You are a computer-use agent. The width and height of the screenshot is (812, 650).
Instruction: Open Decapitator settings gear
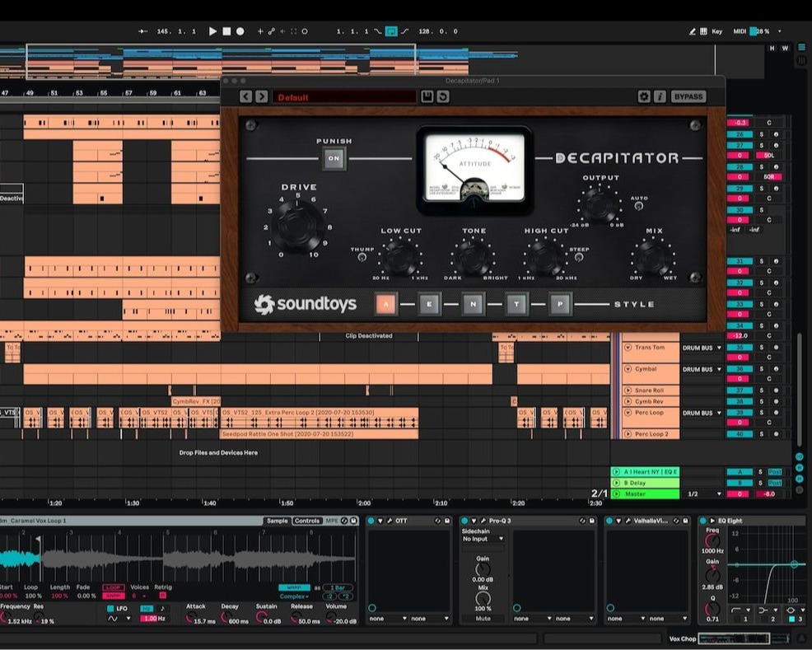click(644, 96)
